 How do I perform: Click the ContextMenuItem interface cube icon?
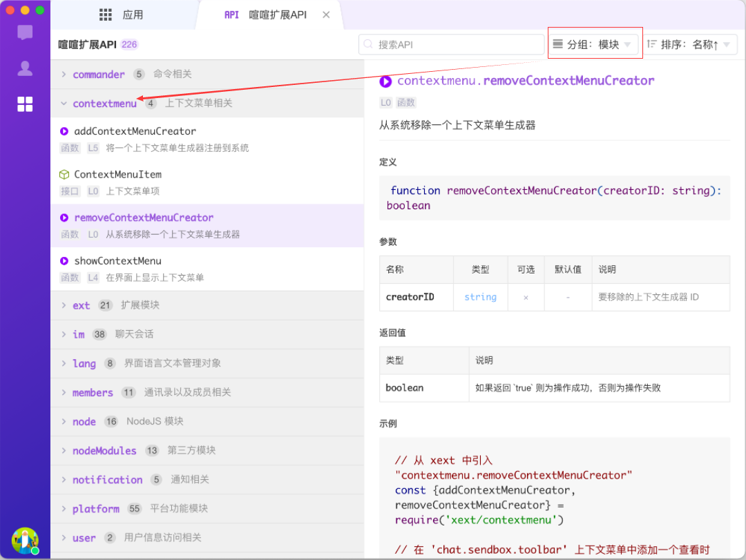pos(64,175)
